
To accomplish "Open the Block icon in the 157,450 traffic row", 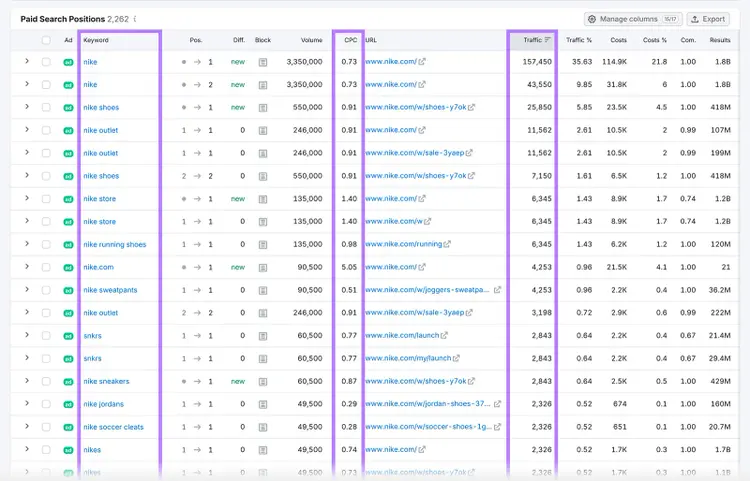I will pyautogui.click(x=263, y=62).
